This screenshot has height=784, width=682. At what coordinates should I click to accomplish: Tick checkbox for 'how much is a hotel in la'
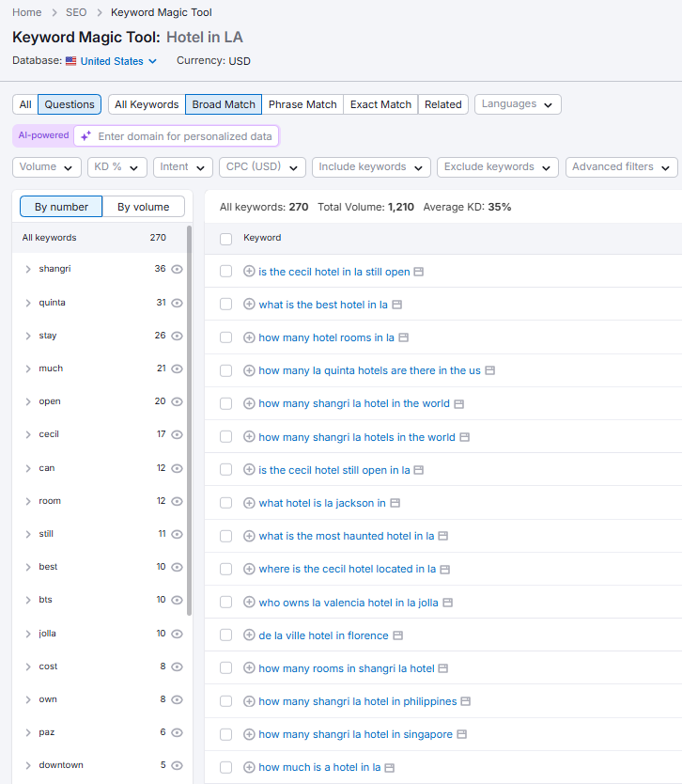(x=225, y=767)
